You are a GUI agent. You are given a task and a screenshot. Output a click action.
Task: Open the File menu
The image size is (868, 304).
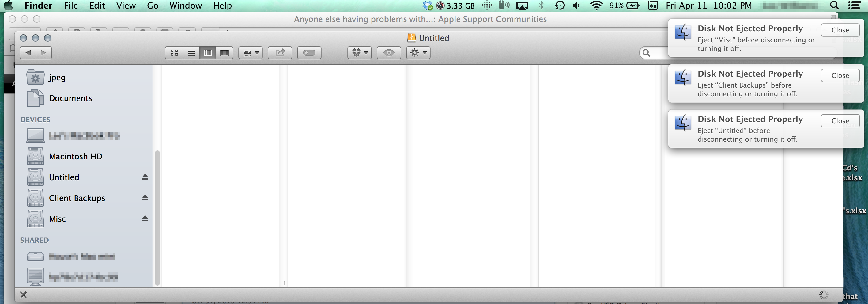pyautogui.click(x=71, y=6)
